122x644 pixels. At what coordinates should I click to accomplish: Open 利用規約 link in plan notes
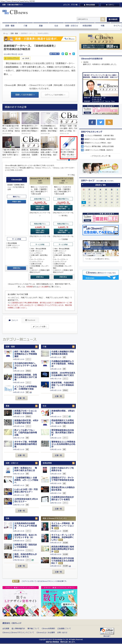pyautogui.click(x=29, y=287)
